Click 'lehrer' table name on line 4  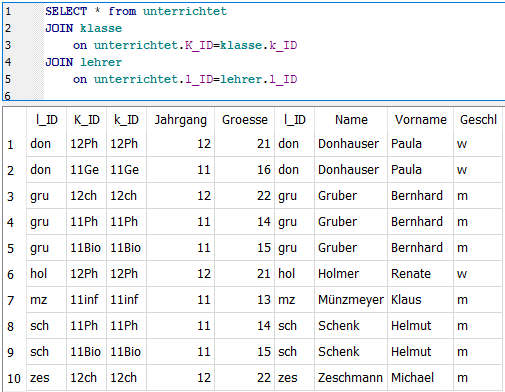(101, 62)
